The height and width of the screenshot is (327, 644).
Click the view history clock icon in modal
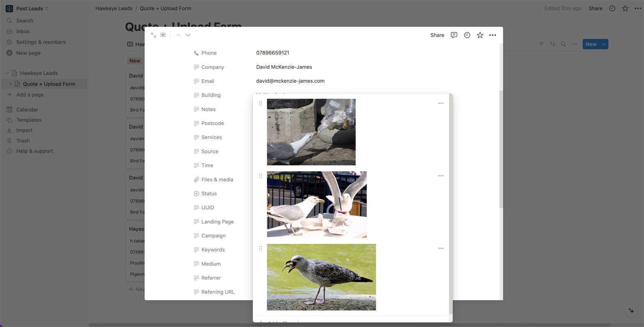click(x=467, y=35)
